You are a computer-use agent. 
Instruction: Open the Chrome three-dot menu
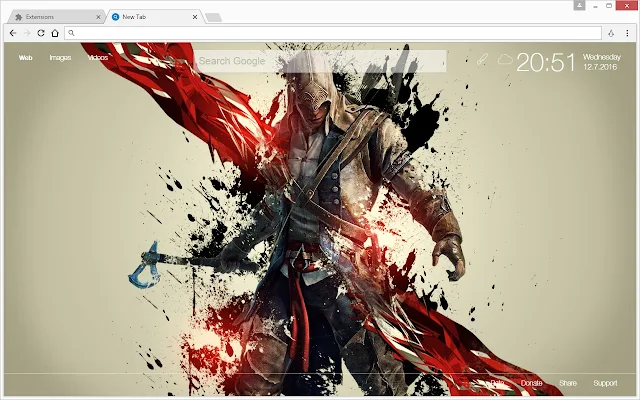coord(627,33)
